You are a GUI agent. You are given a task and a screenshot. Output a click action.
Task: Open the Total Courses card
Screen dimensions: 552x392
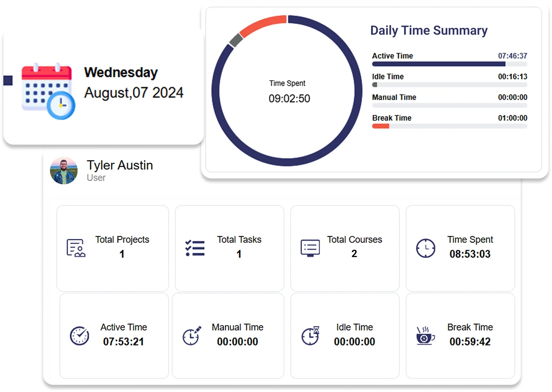click(x=345, y=248)
